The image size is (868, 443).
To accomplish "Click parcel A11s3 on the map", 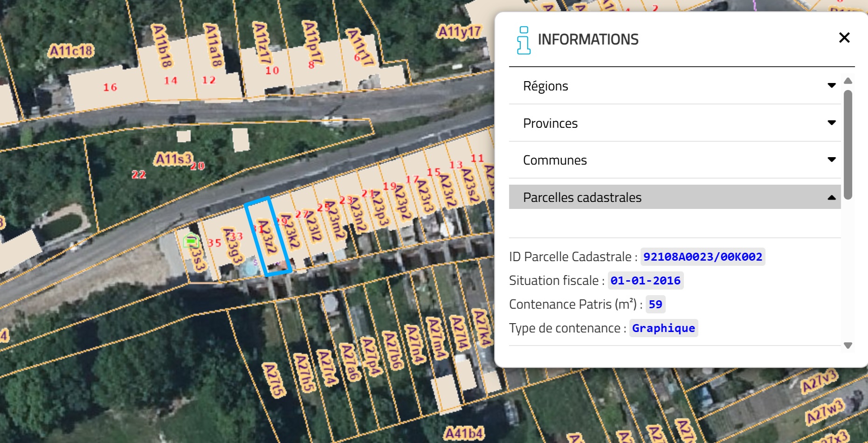I will (173, 159).
